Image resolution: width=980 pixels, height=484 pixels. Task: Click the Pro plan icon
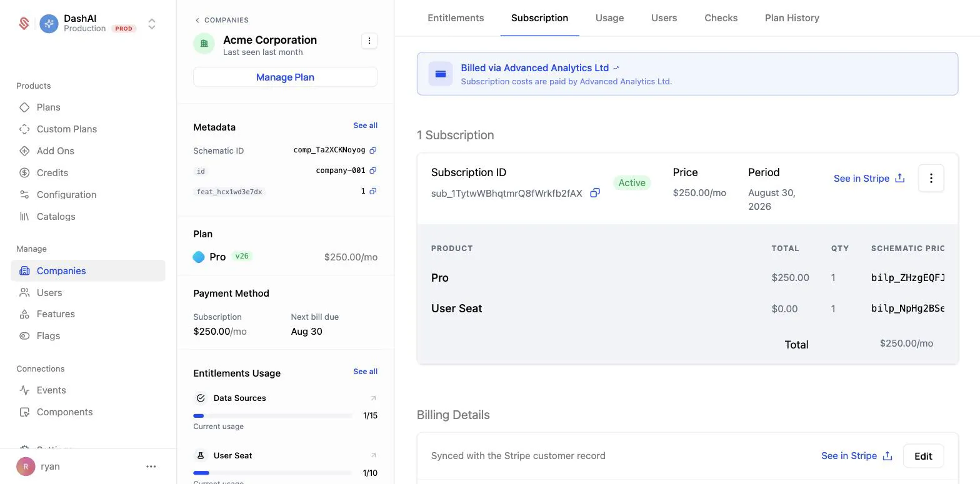(199, 257)
